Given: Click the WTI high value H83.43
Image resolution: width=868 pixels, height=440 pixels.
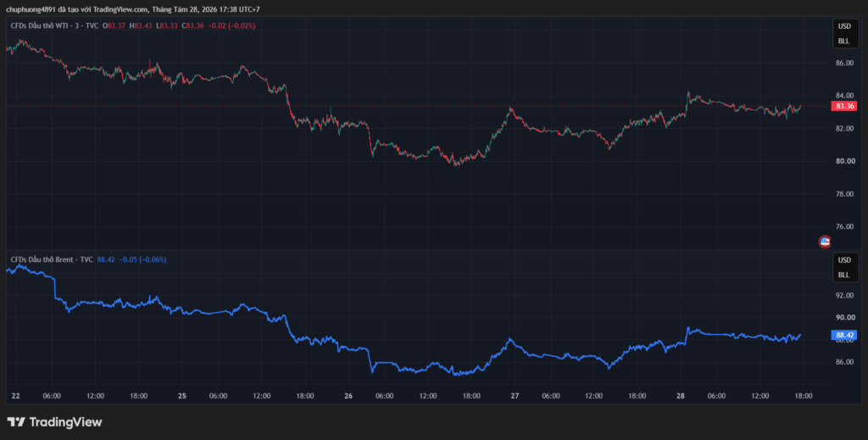Looking at the screenshot, I should coord(141,25).
